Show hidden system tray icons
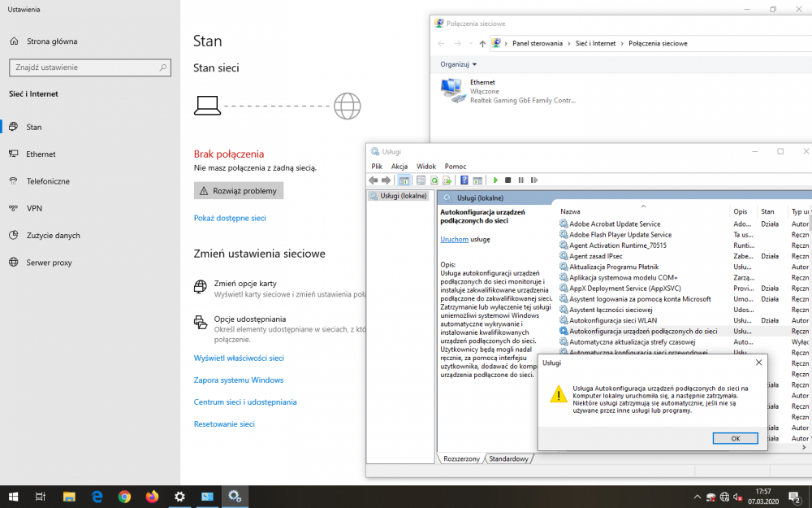Screen dimensions: 812x508 pyautogui.click(x=697, y=497)
